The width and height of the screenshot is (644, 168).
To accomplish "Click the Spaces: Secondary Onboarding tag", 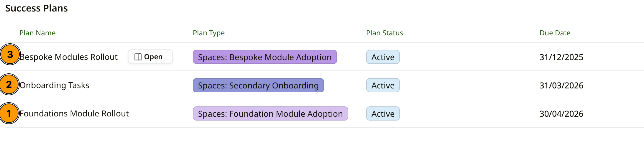I will [x=258, y=85].
